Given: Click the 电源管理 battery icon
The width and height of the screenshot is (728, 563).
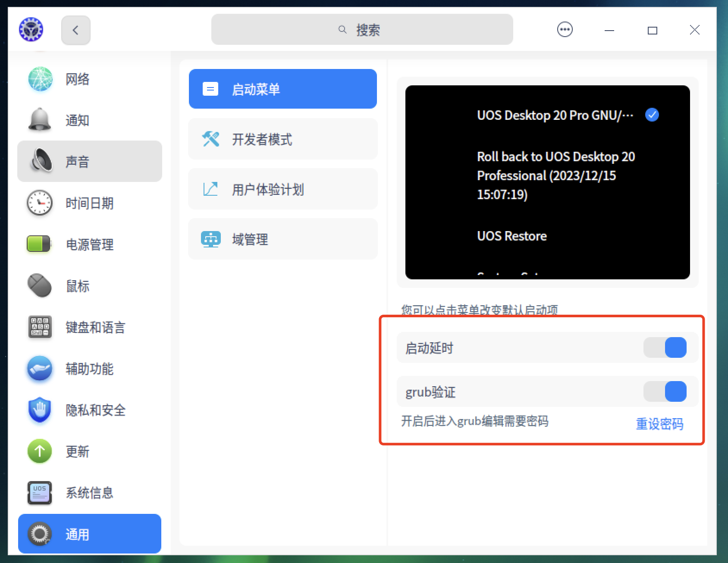Looking at the screenshot, I should [x=39, y=244].
